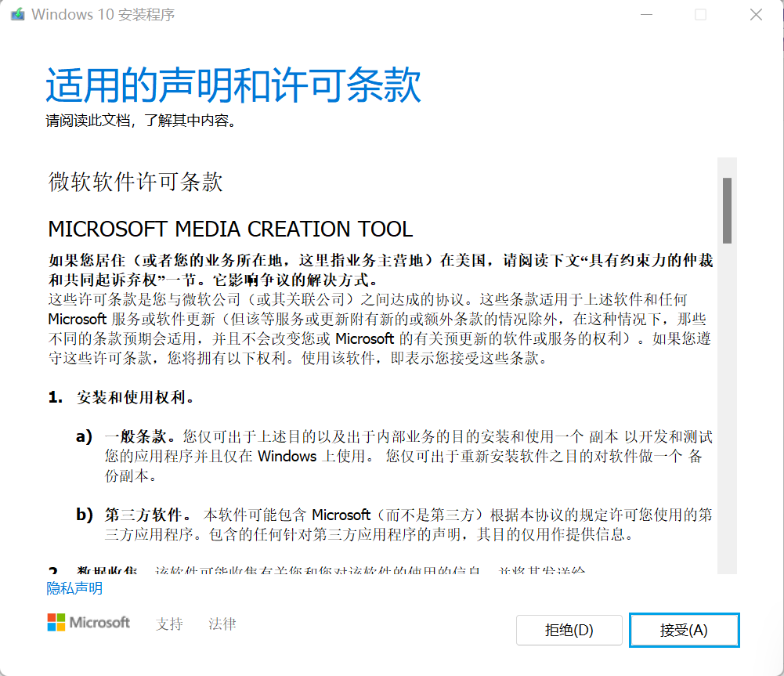Decline the agreement using 拒绝(D)

click(x=569, y=630)
